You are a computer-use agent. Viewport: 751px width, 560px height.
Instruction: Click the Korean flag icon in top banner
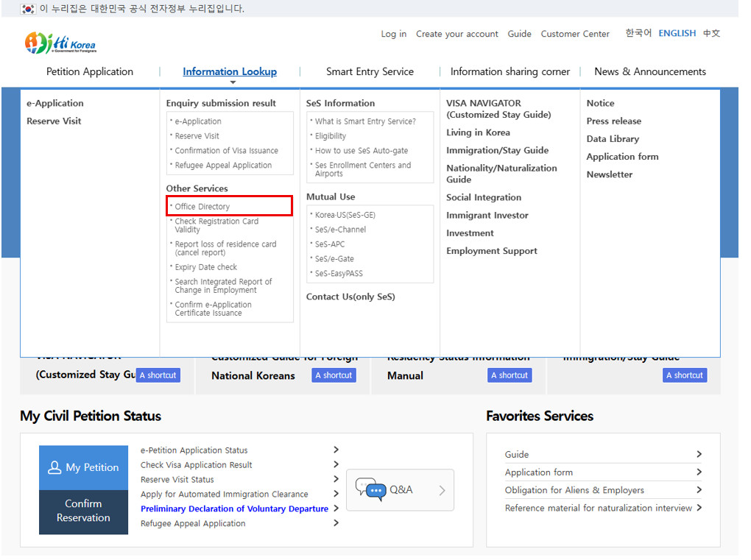click(x=28, y=9)
